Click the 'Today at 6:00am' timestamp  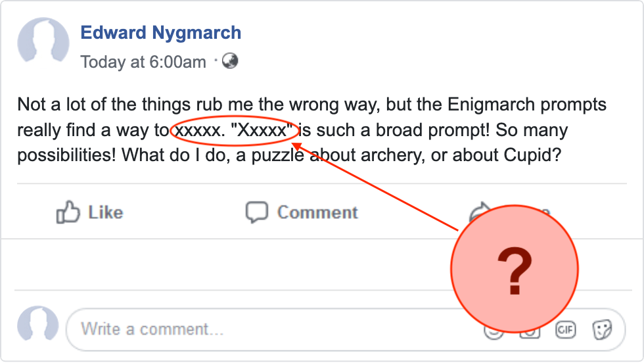(143, 62)
